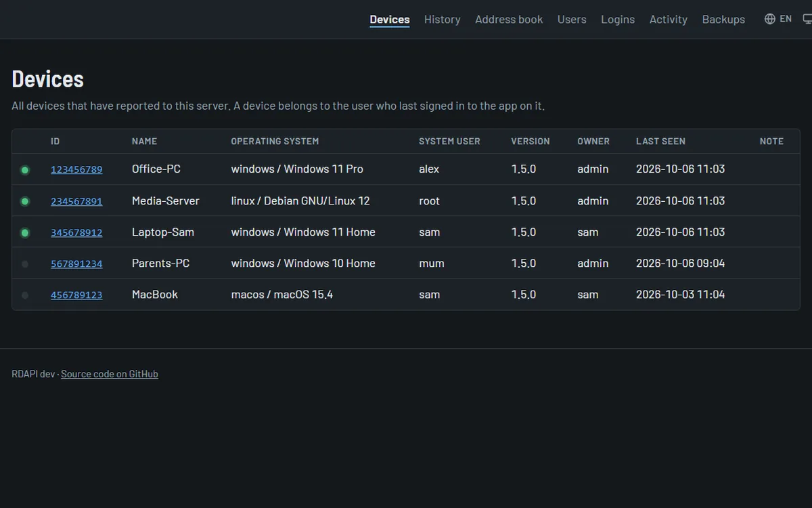Viewport: 812px width, 508px height.
Task: Open the EN language dropdown
Action: [778, 19]
